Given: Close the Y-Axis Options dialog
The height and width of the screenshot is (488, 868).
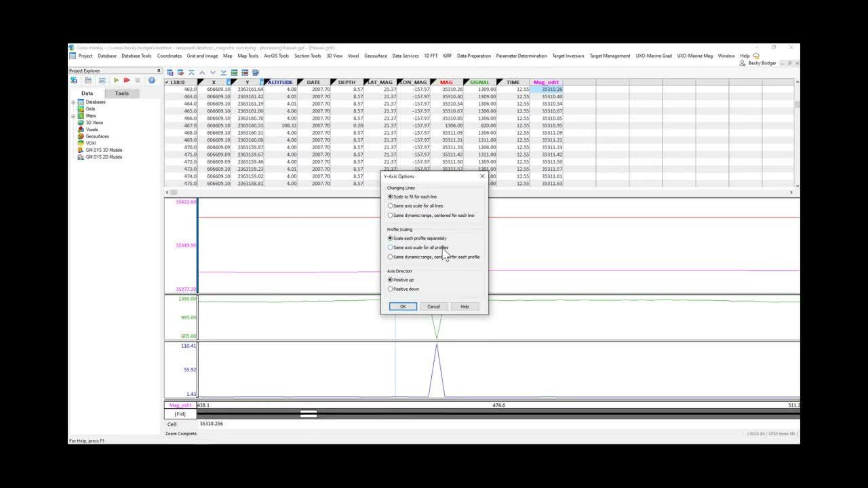Looking at the screenshot, I should pos(482,176).
